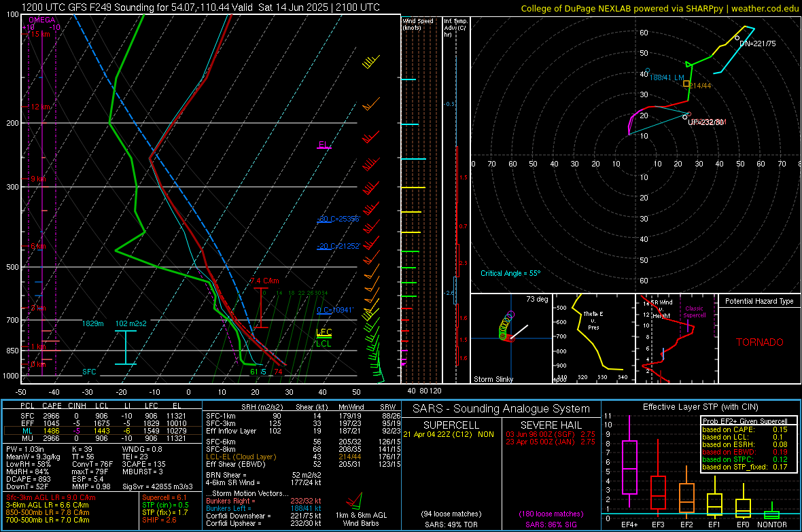802x532 pixels.
Task: Click the SigSvr = 42855 m3/s3 value
Action: [x=158, y=486]
